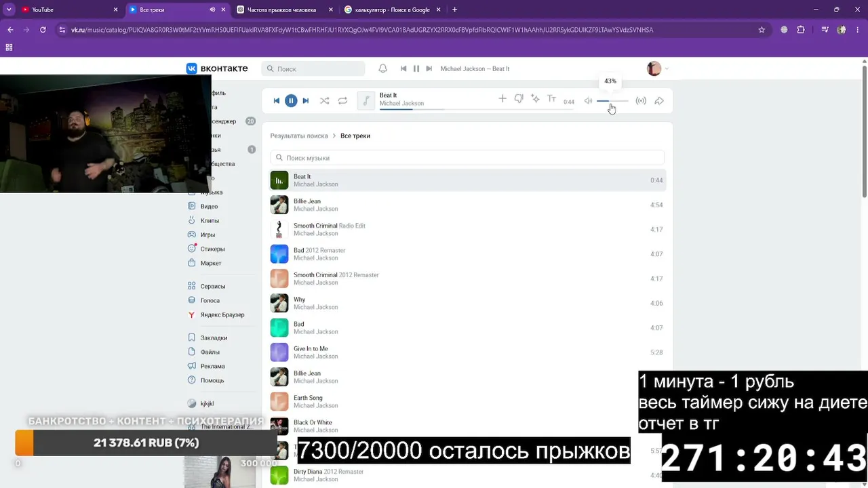Toggle broadcasting the track to status

point(641,101)
